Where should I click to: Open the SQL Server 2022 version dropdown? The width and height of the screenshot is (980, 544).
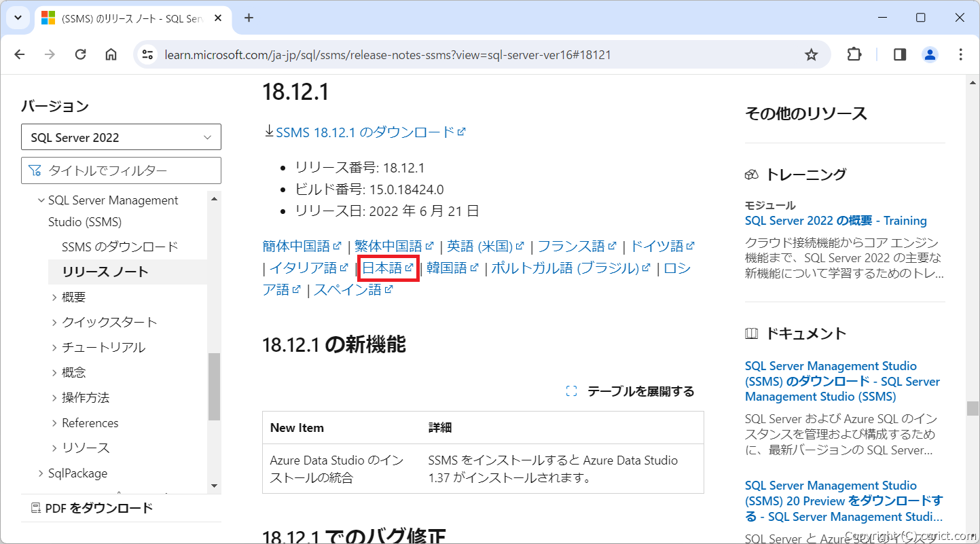click(x=121, y=137)
